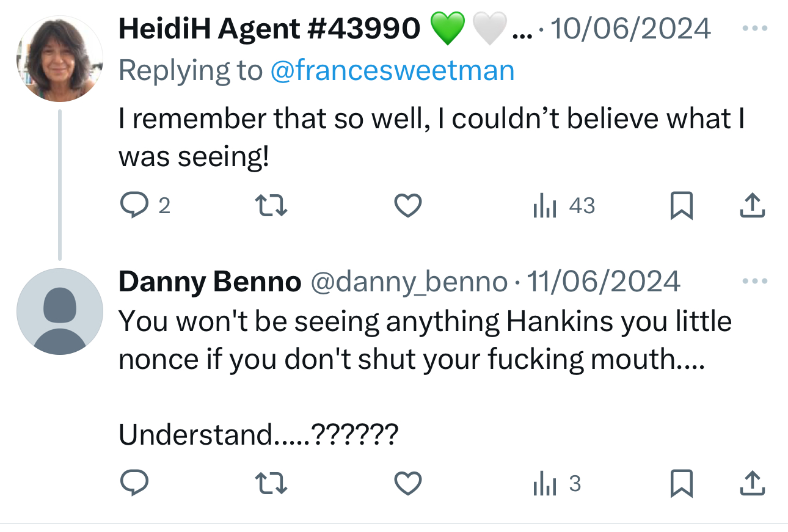This screenshot has height=532, width=788.
Task: Like HeidiH's tweet
Action: coord(407,206)
